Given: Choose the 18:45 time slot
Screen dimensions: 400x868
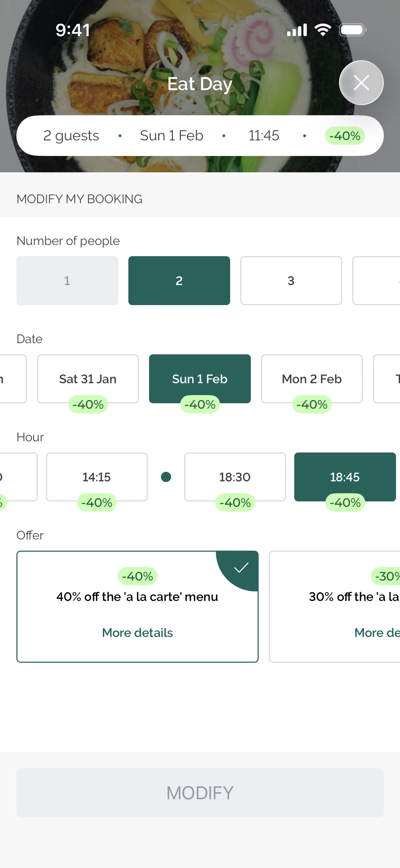Looking at the screenshot, I should click(345, 477).
